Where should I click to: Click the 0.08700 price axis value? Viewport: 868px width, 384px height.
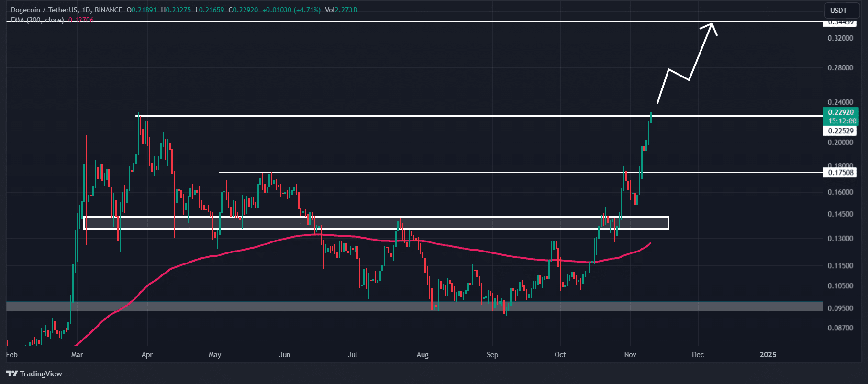tap(840, 328)
